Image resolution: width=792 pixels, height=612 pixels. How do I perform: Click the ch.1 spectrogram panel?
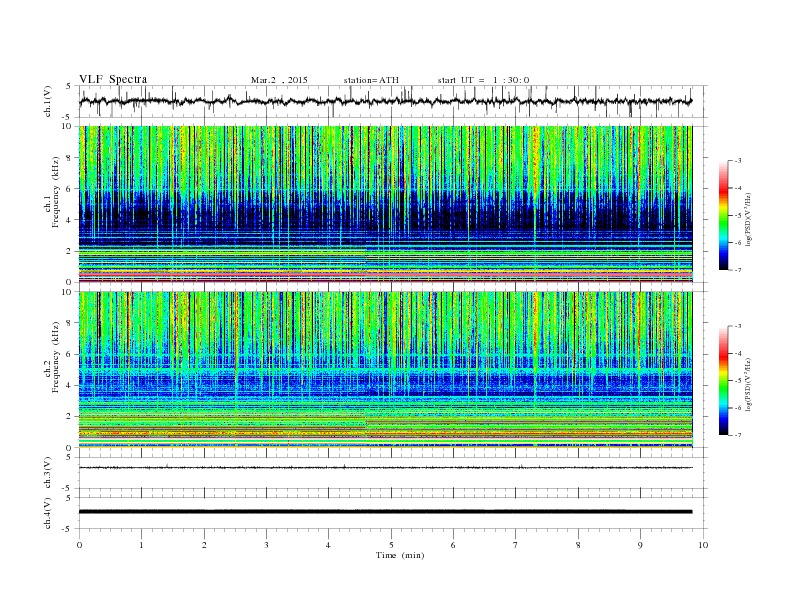coord(385,204)
